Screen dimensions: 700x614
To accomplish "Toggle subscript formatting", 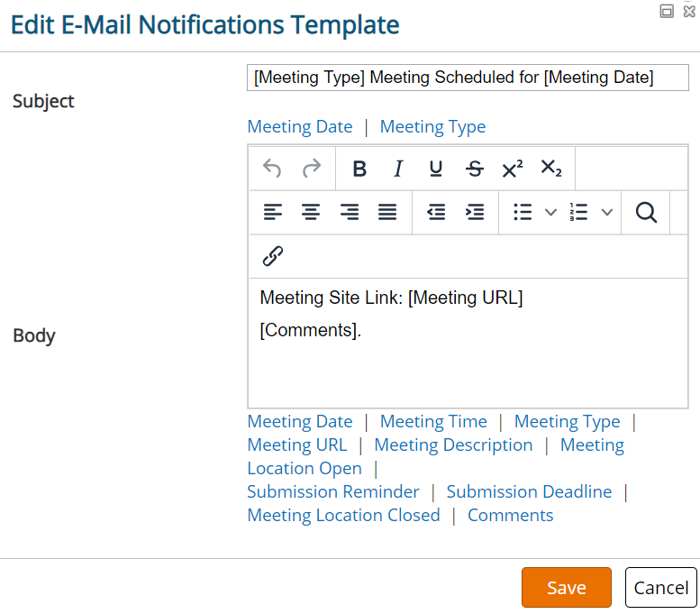I will [550, 169].
